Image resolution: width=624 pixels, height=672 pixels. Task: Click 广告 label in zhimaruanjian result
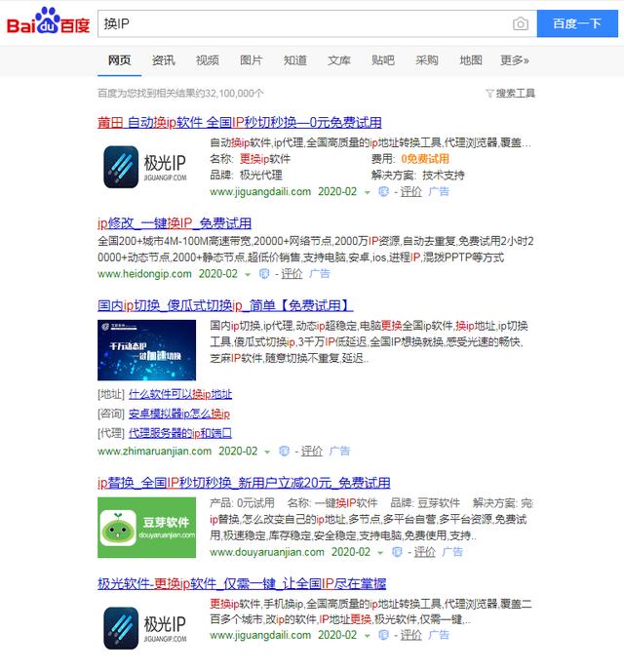pos(339,451)
